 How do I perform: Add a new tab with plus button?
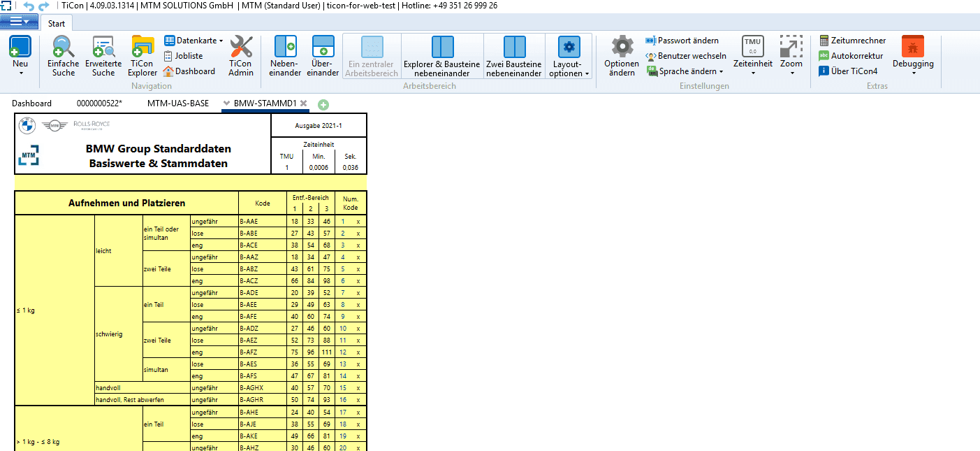[323, 104]
